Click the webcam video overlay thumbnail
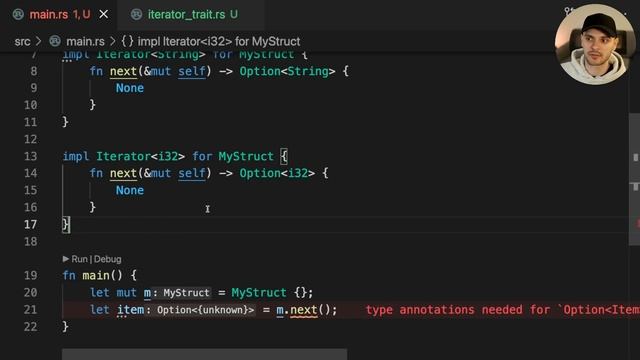 (594, 44)
